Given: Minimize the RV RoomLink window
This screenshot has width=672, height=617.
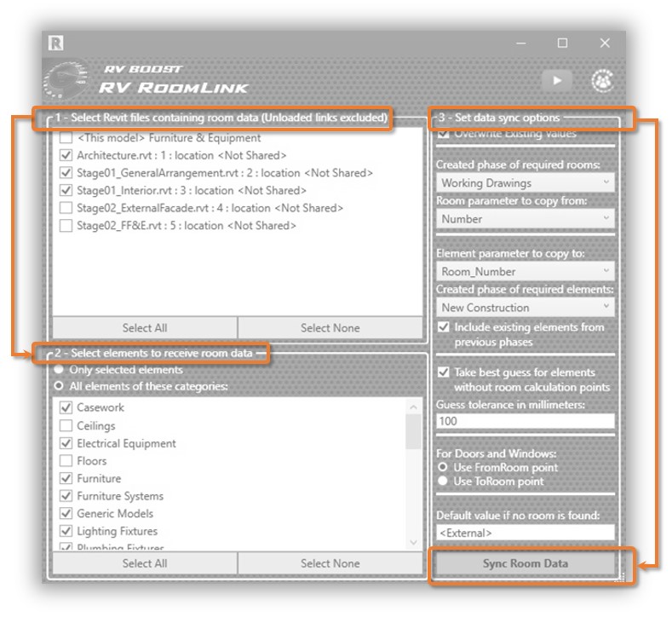Looking at the screenshot, I should (520, 43).
